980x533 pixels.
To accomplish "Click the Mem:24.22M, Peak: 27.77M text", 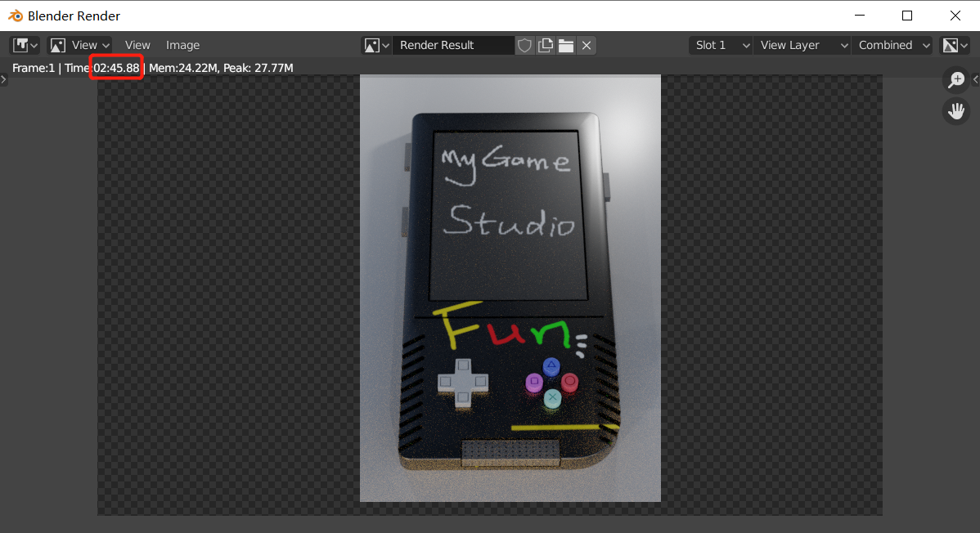I will point(221,68).
